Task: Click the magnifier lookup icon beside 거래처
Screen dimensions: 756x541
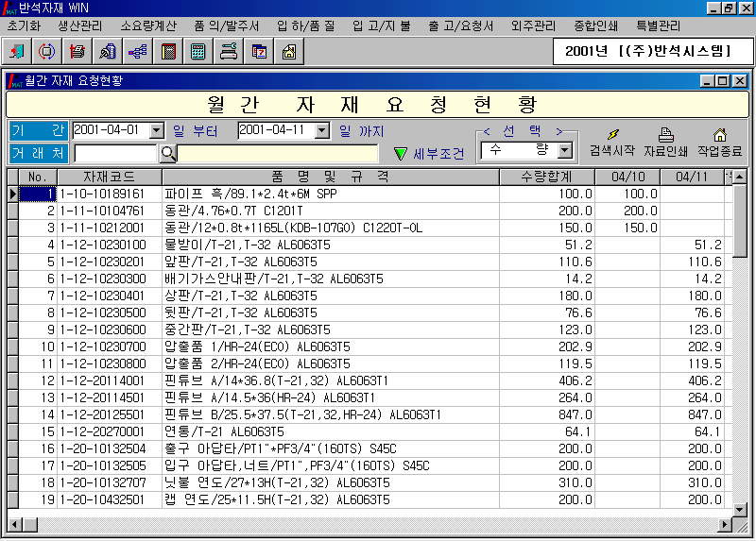Action: (167, 153)
